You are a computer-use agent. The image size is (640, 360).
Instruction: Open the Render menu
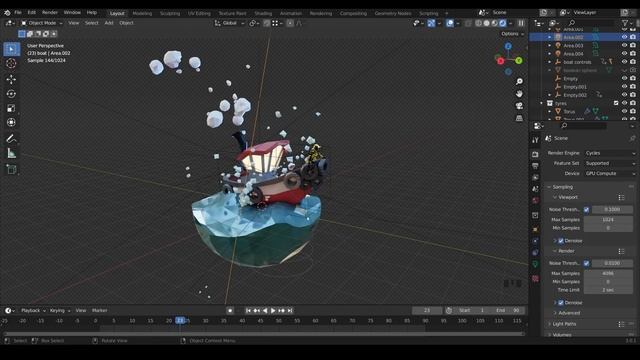coord(50,13)
